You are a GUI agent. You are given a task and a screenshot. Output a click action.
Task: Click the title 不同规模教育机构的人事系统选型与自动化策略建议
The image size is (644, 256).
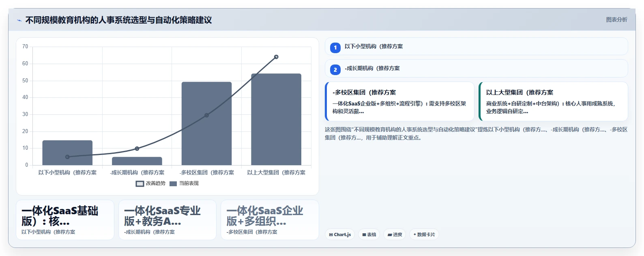point(118,20)
